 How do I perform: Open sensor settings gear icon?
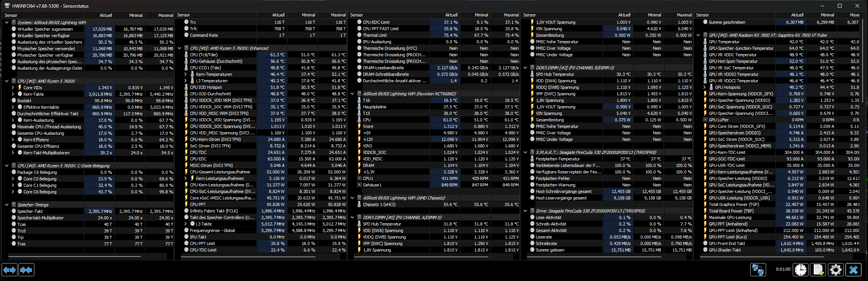836,270
